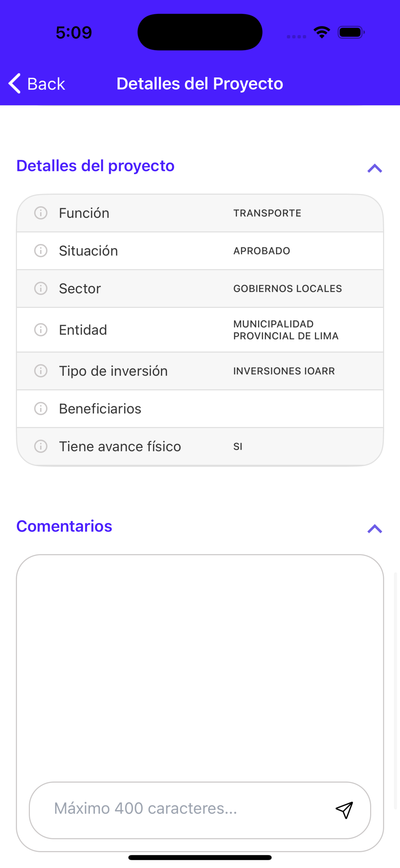This screenshot has width=400, height=868.
Task: Tap the Comentarios section heading
Action: pos(65,526)
